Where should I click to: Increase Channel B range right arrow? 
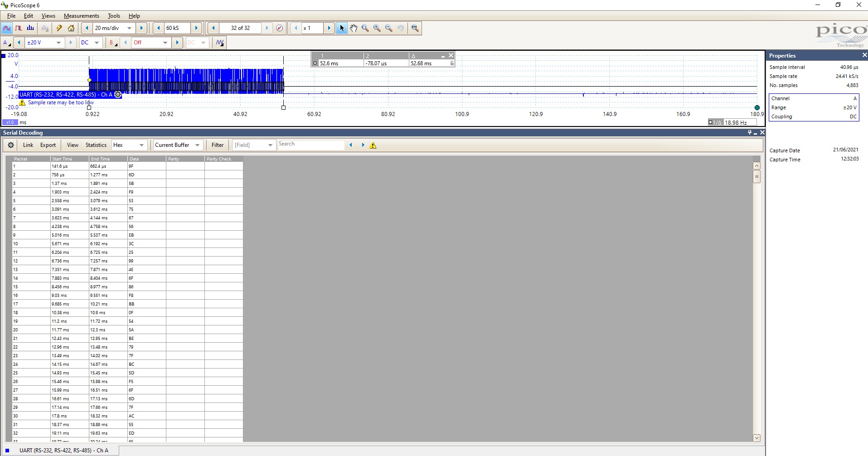[x=177, y=43]
